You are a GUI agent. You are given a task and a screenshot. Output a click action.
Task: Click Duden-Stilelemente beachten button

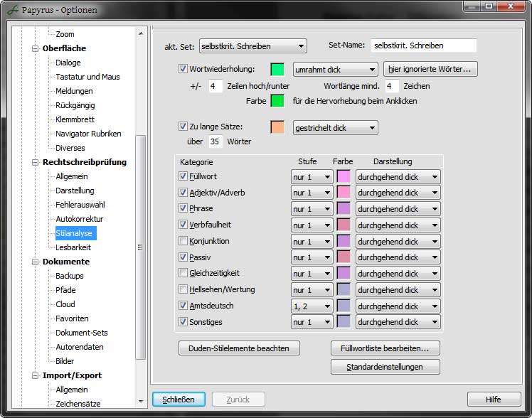239,348
